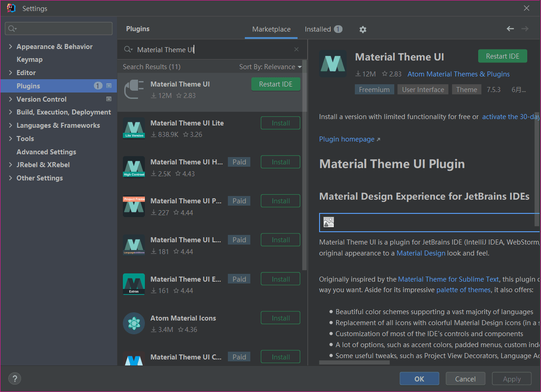Click the Atom Material Icons logo

tap(134, 323)
